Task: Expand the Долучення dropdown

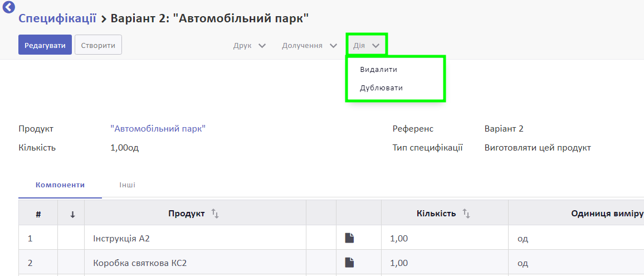Action: 310,45
